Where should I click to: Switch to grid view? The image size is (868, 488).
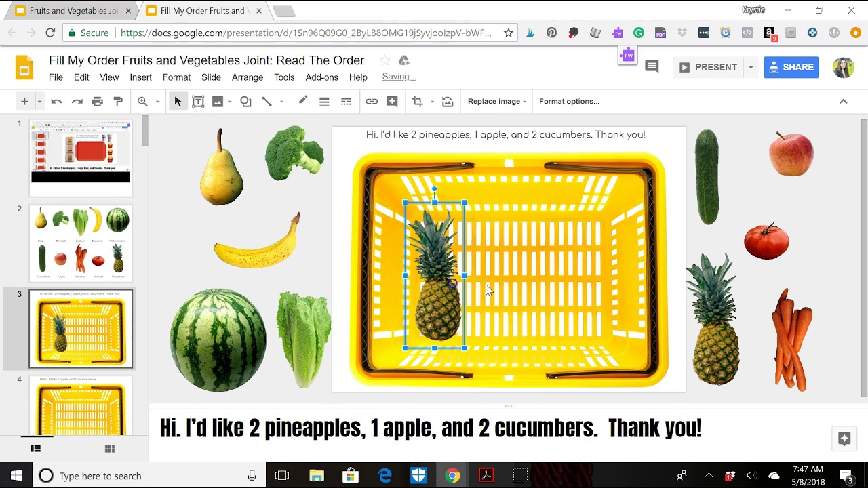[110, 449]
